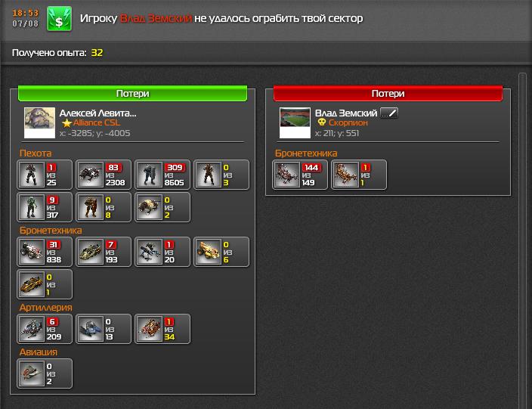
Task: Select gold tank with 0 of 1
Action: tap(45, 284)
